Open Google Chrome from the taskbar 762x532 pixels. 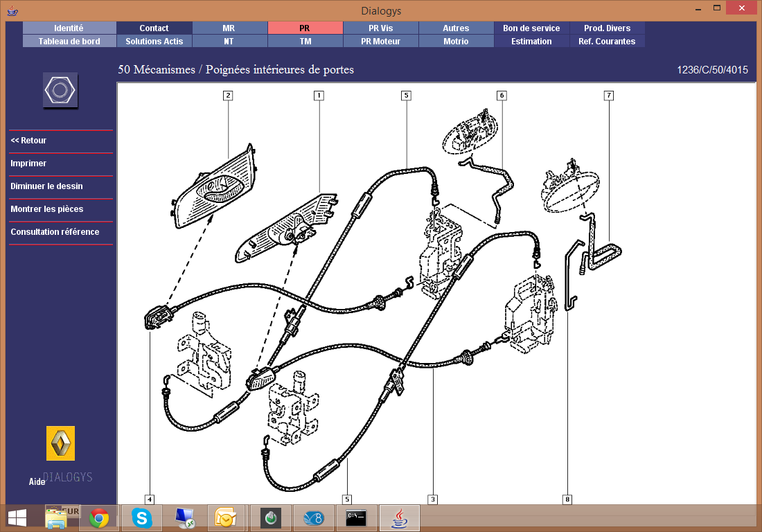[99, 518]
